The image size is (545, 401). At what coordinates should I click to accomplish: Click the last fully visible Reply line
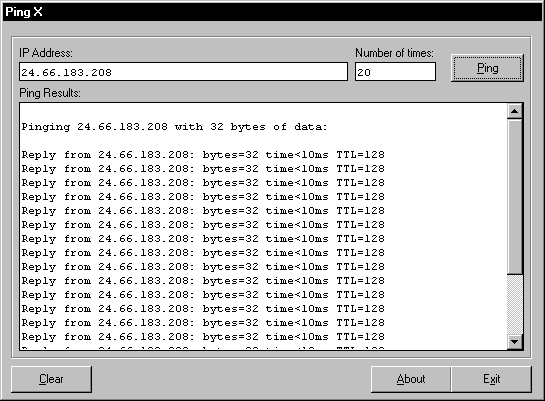pos(203,337)
